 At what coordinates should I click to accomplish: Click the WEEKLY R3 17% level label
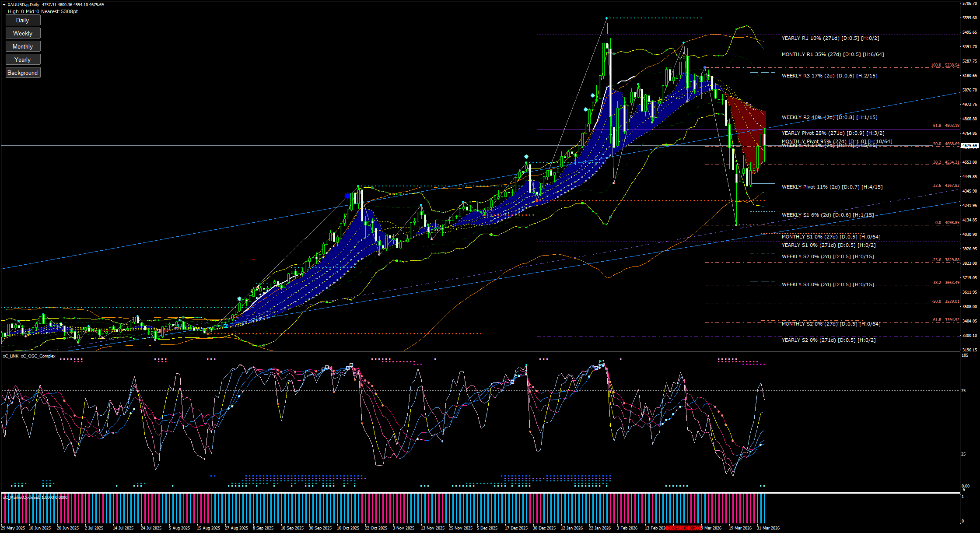[829, 76]
